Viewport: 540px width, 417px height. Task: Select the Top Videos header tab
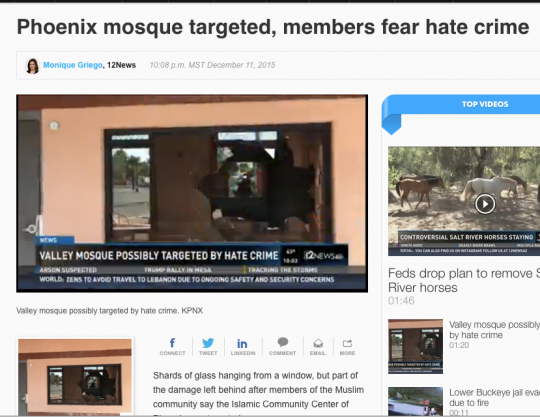pos(485,104)
